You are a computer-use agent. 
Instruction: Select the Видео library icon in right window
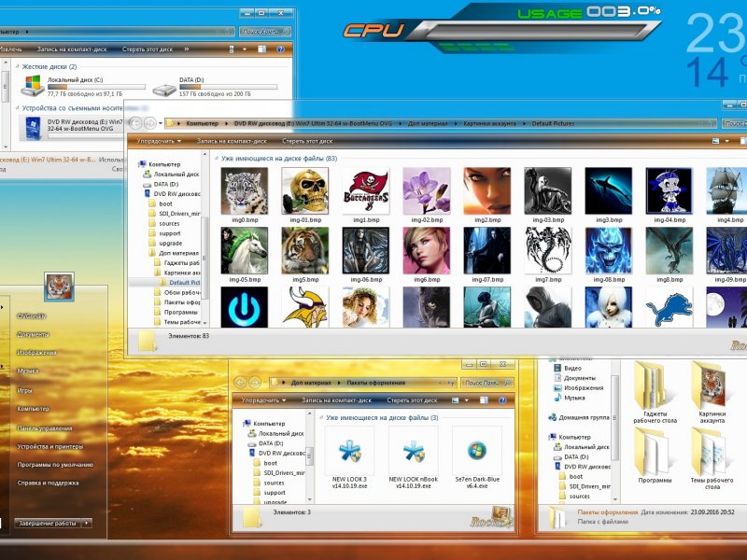click(x=557, y=368)
